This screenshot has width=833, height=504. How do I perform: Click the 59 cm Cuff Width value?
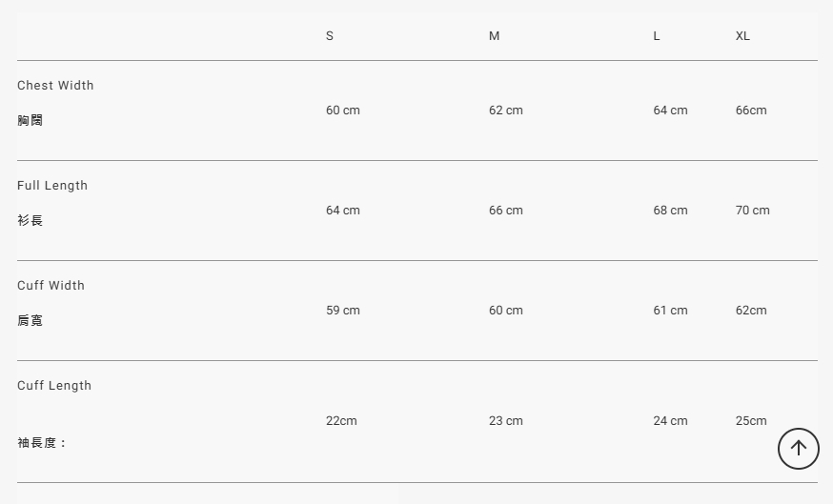pos(343,311)
